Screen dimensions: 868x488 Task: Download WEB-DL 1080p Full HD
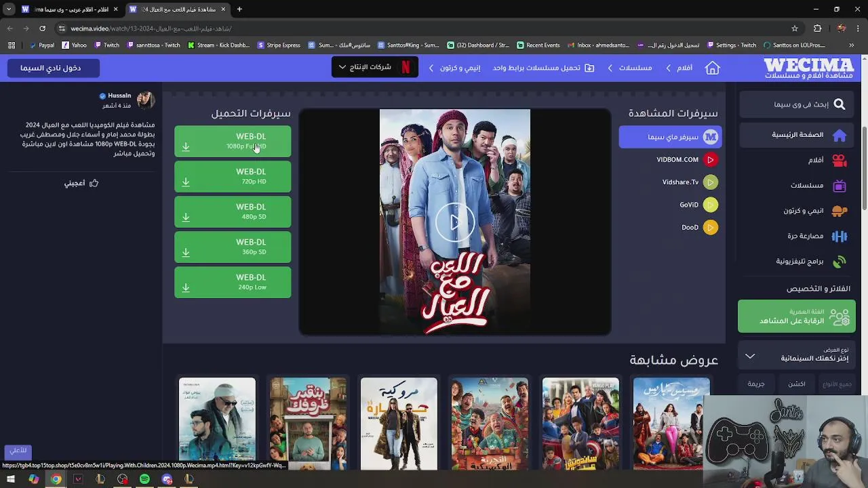(x=233, y=141)
